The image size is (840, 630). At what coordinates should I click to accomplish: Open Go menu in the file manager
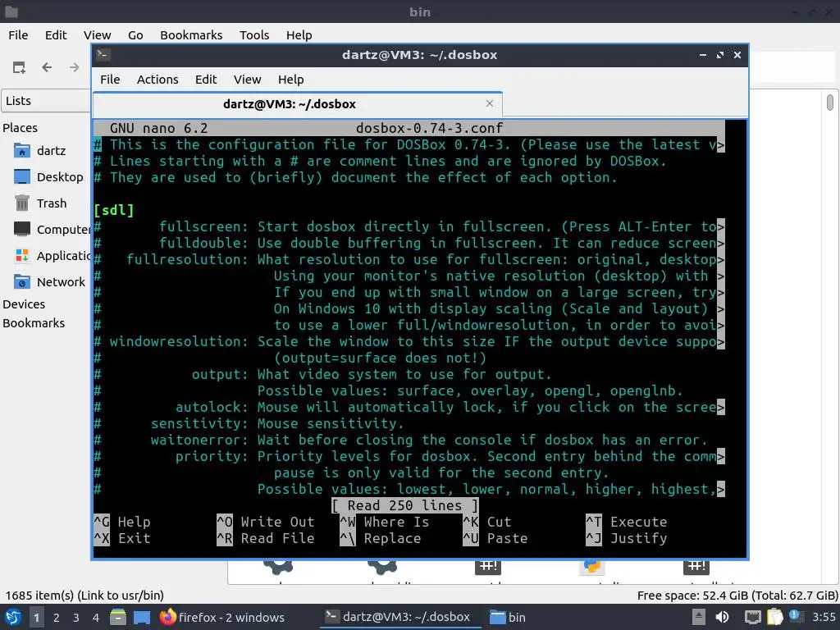pos(135,34)
